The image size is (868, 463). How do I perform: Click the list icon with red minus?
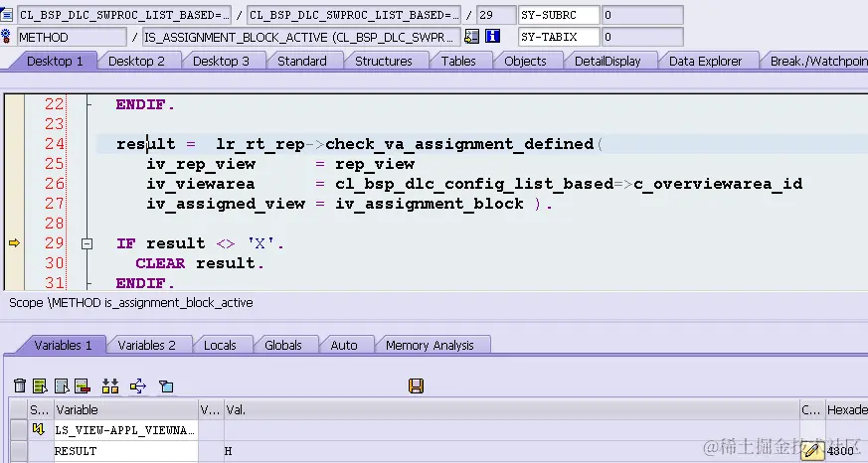pyautogui.click(x=83, y=386)
